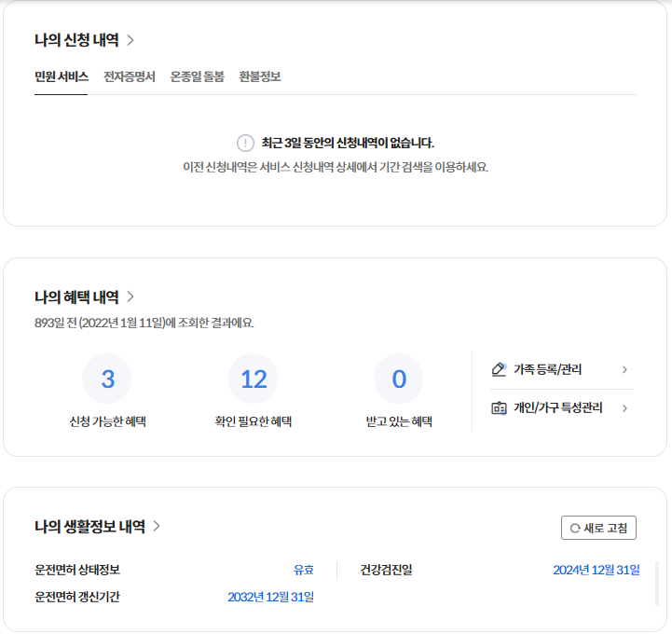Click the 신청 가능한 혜택 label
The width and height of the screenshot is (672, 634).
coord(107,421)
